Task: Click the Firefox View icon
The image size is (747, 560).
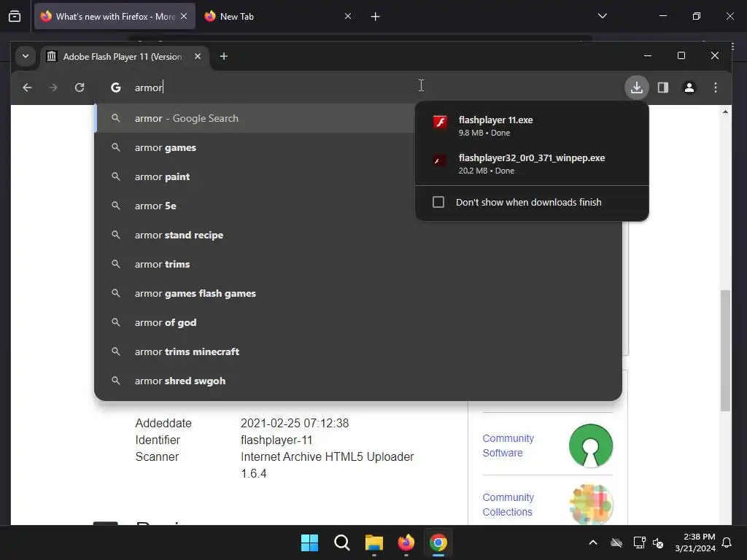Action: pyautogui.click(x=15, y=17)
